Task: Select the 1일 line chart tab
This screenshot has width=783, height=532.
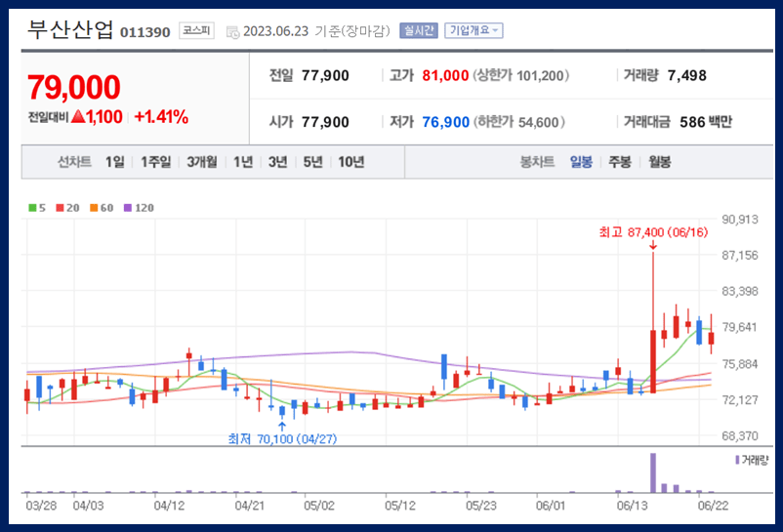Action: pos(114,162)
